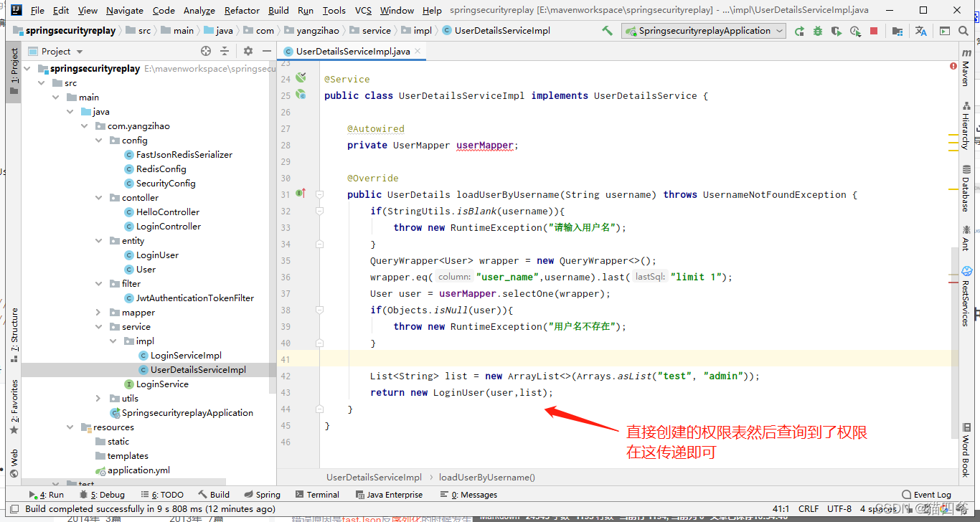Collapse the resources folder
This screenshot has width=980, height=522.
(70, 427)
